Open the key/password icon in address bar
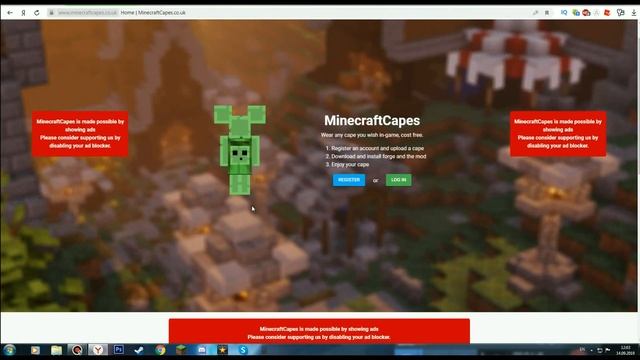 click(x=535, y=13)
